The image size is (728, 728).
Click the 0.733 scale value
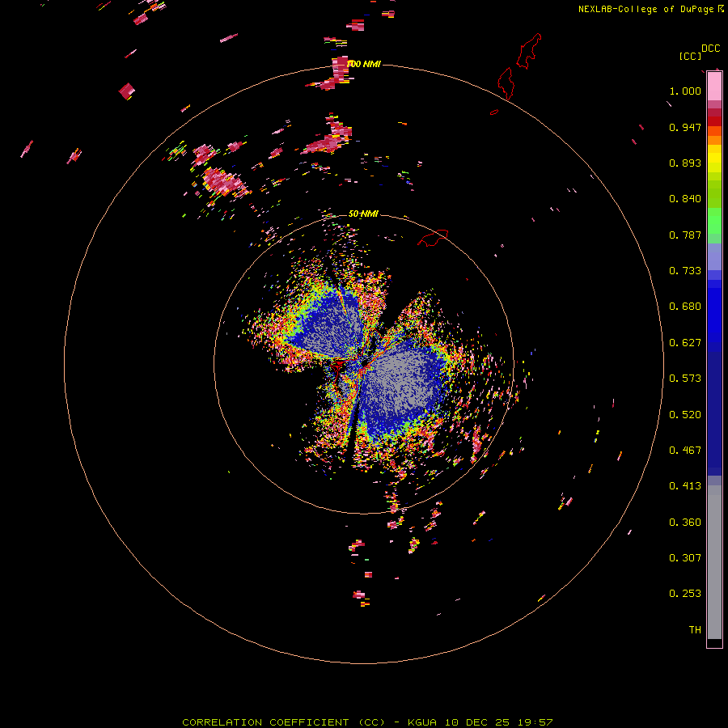click(685, 271)
